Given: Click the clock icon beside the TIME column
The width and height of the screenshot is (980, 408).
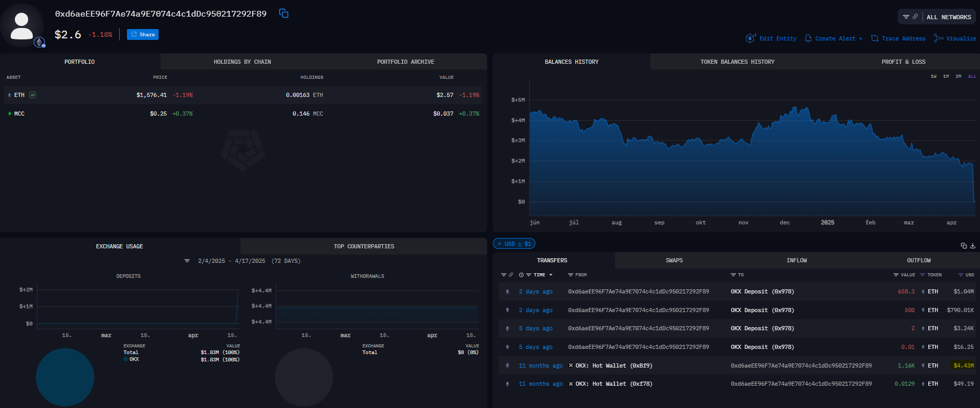Looking at the screenshot, I should click(x=521, y=275).
